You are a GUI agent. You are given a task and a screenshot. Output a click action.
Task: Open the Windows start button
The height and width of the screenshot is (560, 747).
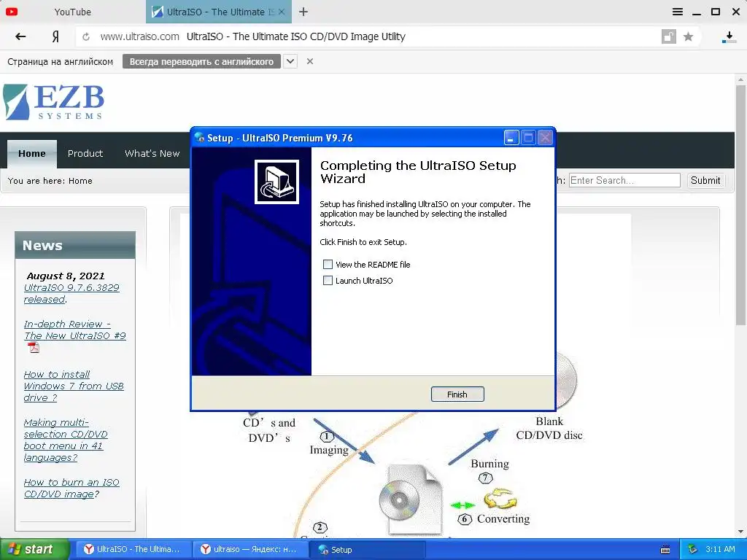point(34,550)
